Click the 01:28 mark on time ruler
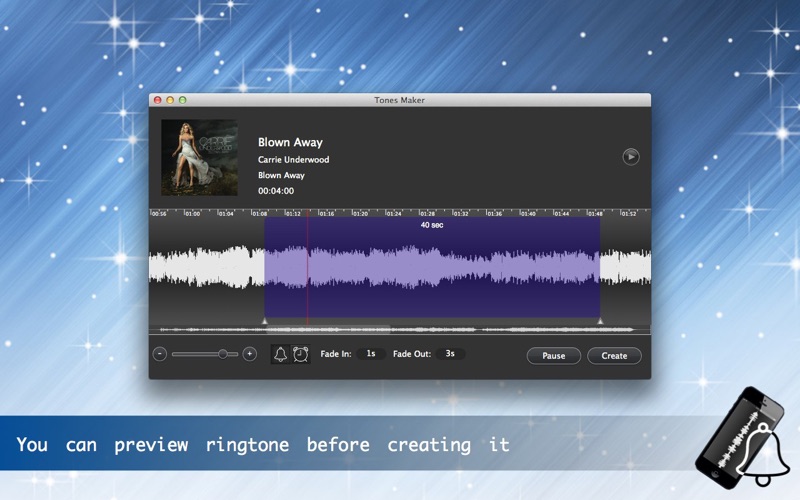The height and width of the screenshot is (500, 800). point(427,213)
